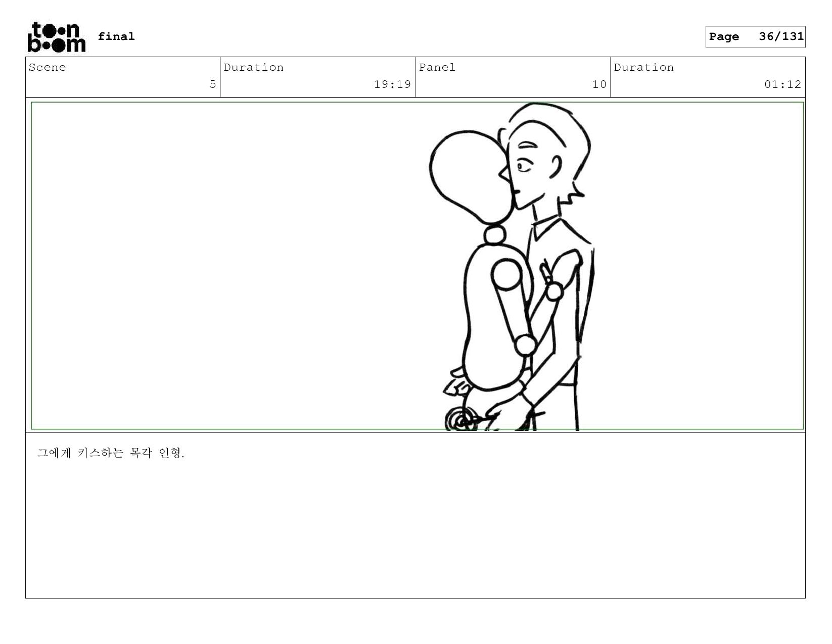Click the scene number '5'

(213, 84)
